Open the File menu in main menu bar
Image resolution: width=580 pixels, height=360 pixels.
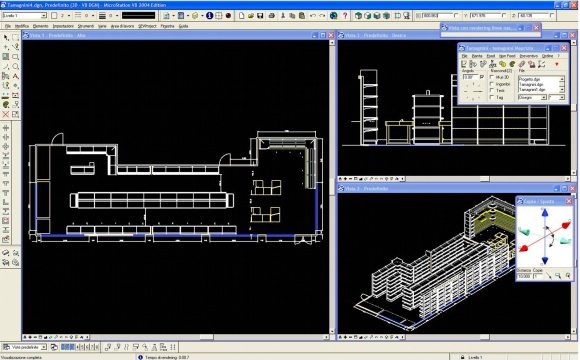click(x=8, y=26)
